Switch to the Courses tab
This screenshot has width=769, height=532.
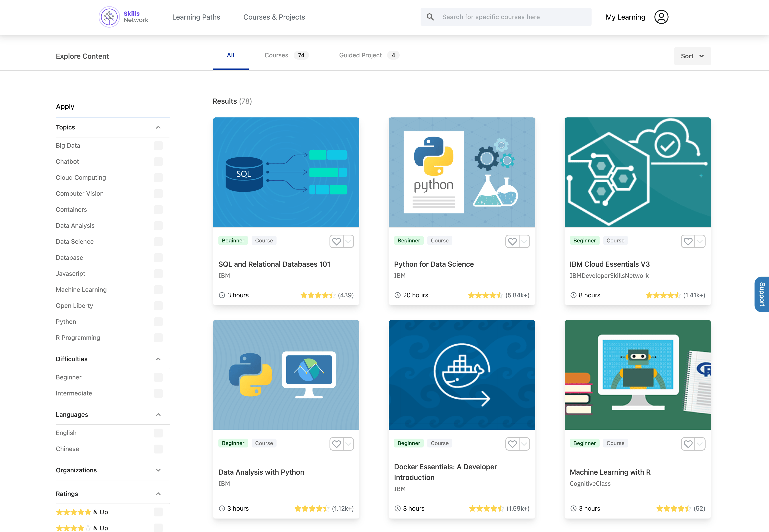pos(277,55)
